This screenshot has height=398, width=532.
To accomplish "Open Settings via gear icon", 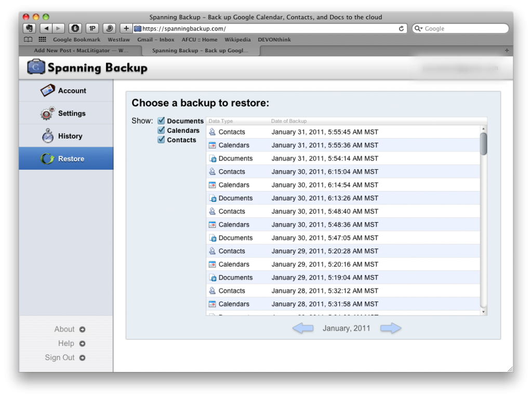I will pos(47,113).
